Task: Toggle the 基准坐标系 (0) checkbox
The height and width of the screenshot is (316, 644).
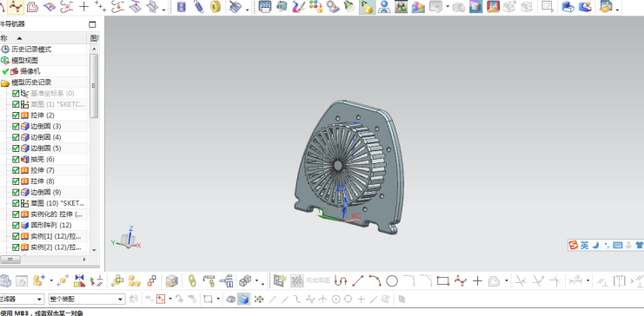Action: coord(16,93)
